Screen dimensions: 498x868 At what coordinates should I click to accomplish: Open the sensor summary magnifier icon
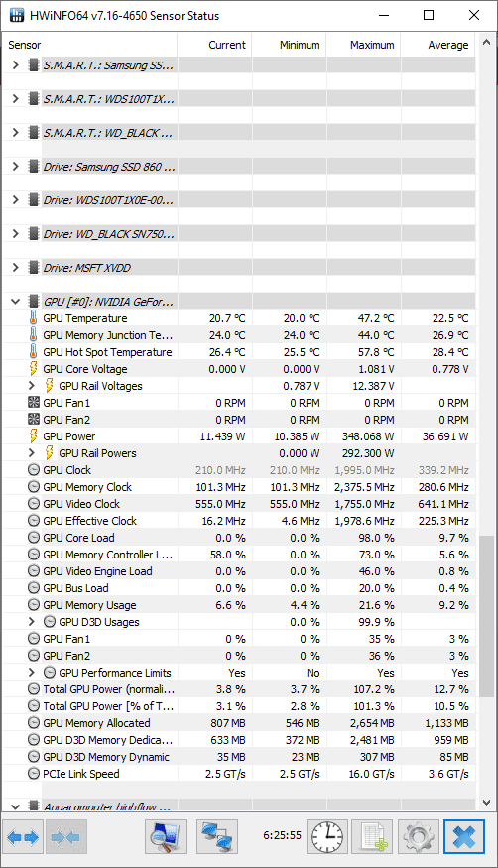(166, 837)
